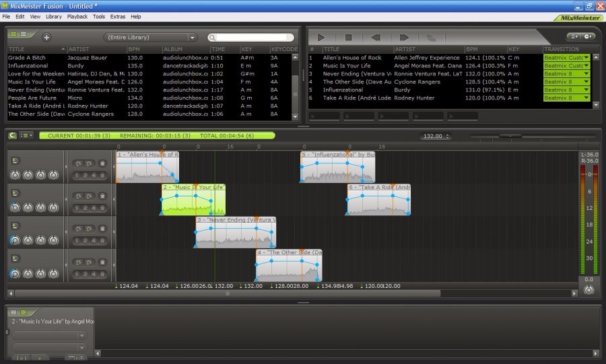Click the timeline horizontal scrollbar thumb
606x364 pixels.
point(228,293)
